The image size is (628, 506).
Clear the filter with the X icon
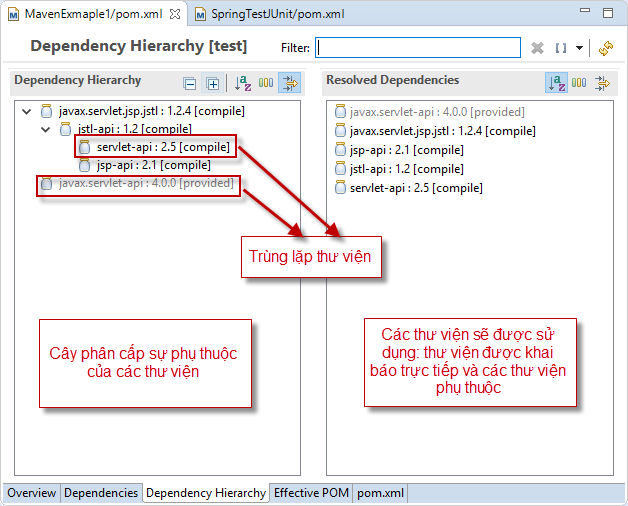coord(537,48)
